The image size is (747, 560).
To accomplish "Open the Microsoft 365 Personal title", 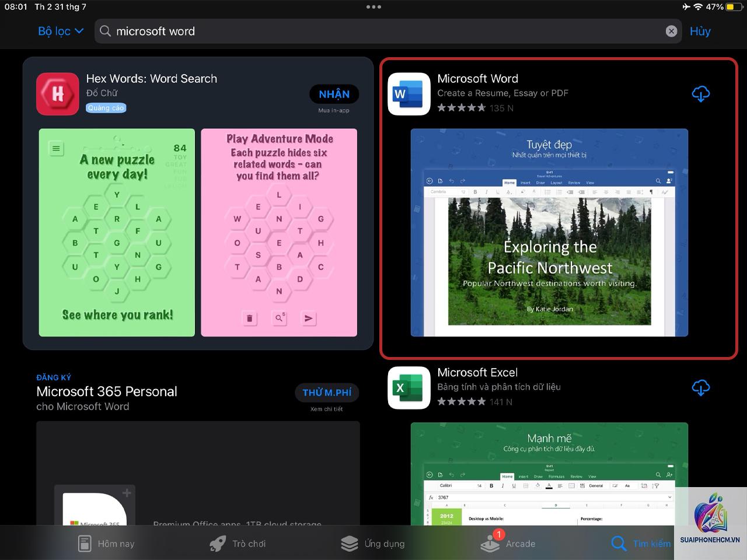I will coord(107,391).
